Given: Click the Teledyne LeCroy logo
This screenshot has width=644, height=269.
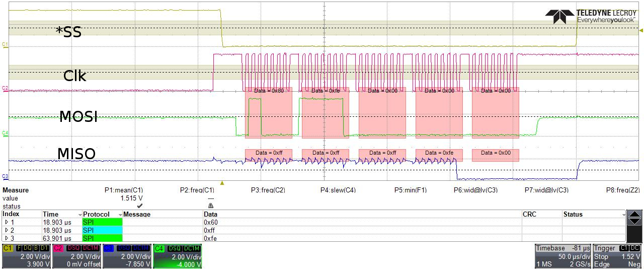Looking at the screenshot, I should coord(590,16).
